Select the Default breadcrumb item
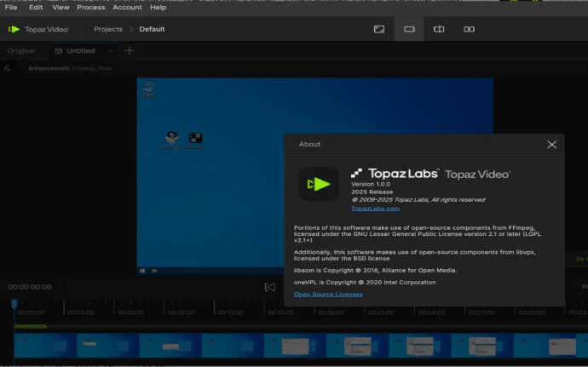 coord(152,29)
